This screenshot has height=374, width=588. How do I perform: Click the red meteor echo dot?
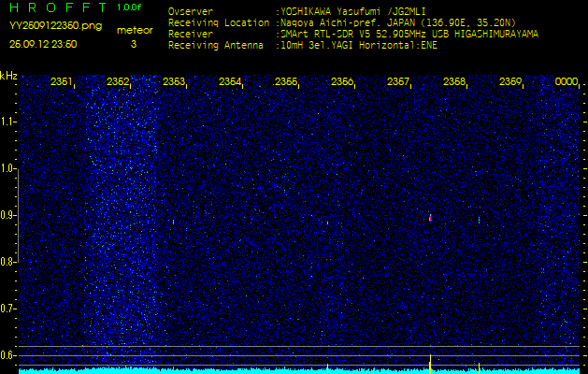point(430,218)
